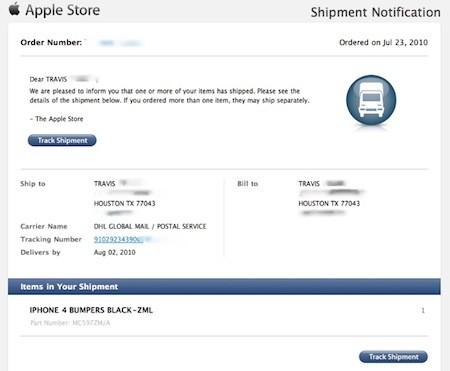Click the Apple Store header text

(x=63, y=10)
